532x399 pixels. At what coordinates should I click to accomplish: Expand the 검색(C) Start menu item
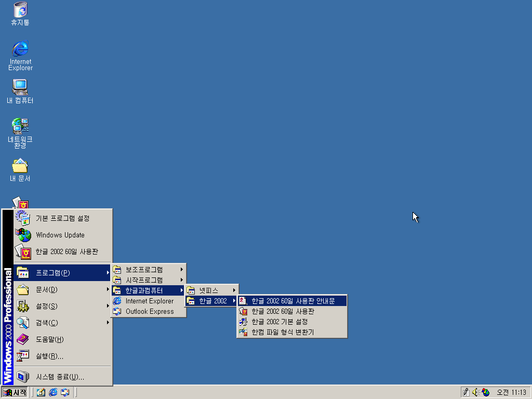pyautogui.click(x=63, y=323)
